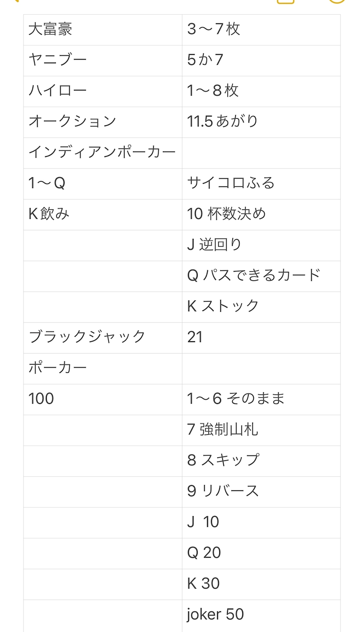
Task: Tap the empty cell beside インディアンポーカー
Action: click(261, 153)
